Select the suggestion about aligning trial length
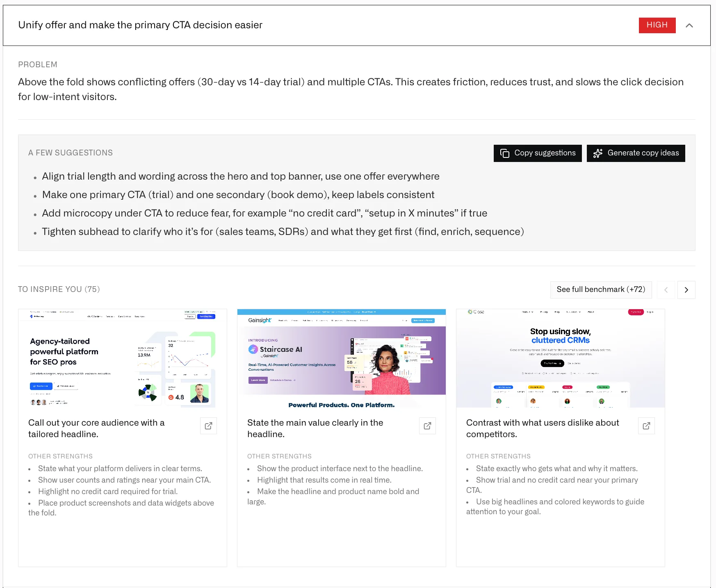This screenshot has width=716, height=588. (x=240, y=176)
